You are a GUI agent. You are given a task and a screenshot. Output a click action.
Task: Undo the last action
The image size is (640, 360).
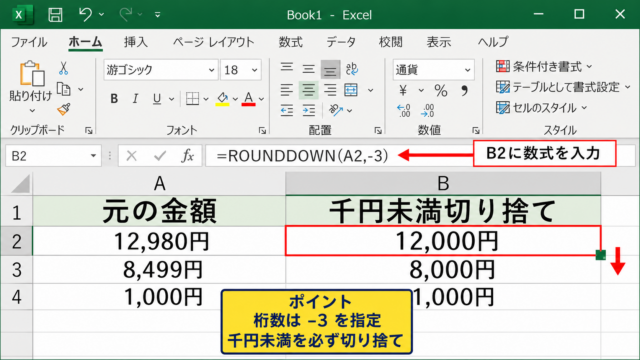point(85,15)
